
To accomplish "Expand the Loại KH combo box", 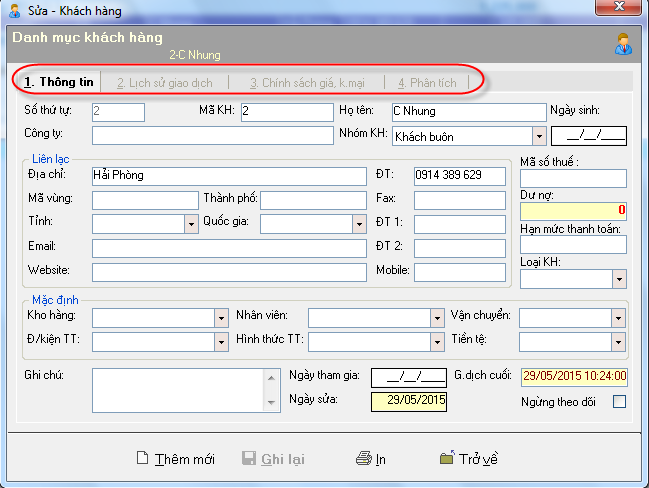I will coord(619,279).
